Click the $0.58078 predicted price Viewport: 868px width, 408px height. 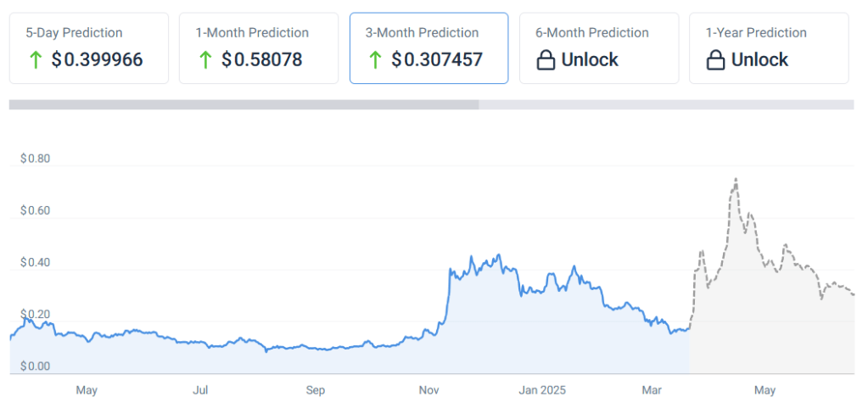262,60
